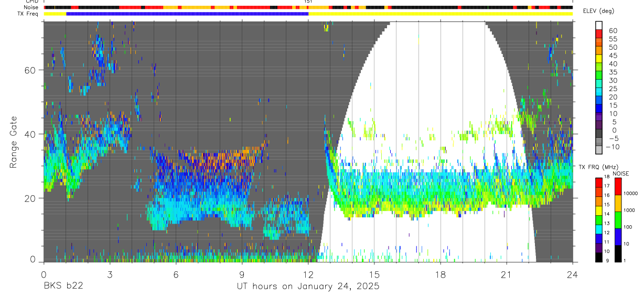The height and width of the screenshot is (297, 644).
Task: Click the x-axis tick label "6"
Action: [x=176, y=274]
